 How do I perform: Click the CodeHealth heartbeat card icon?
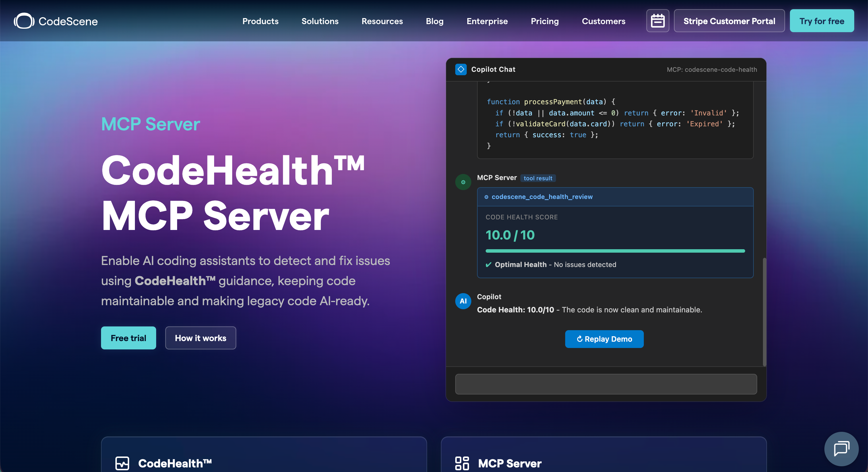pyautogui.click(x=122, y=463)
